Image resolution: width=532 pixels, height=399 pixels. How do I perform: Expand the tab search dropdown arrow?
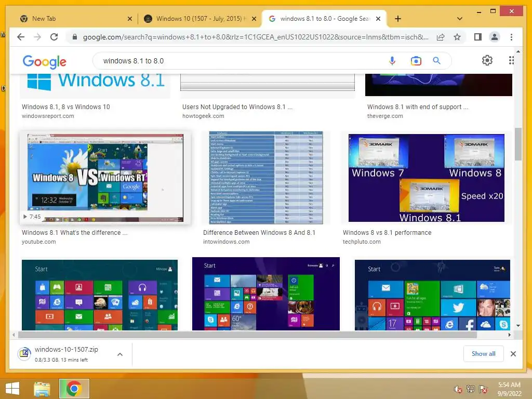460,19
